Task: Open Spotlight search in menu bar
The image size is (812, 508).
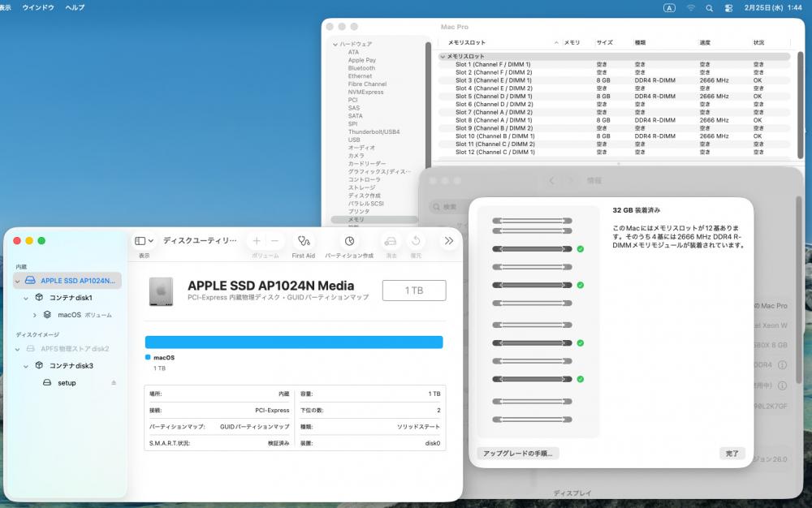Action: pyautogui.click(x=709, y=7)
